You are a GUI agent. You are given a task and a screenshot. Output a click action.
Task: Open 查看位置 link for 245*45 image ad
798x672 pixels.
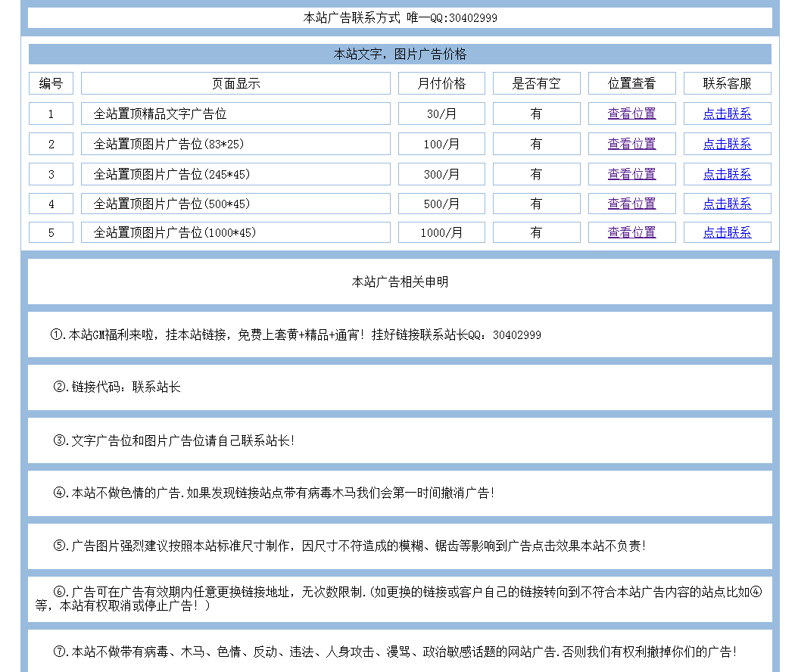631,174
